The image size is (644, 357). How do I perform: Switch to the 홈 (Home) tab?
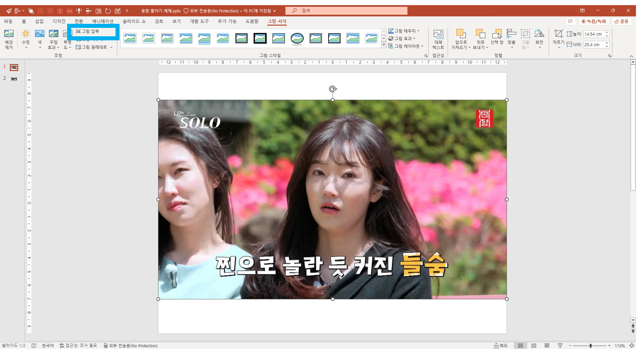tap(24, 22)
